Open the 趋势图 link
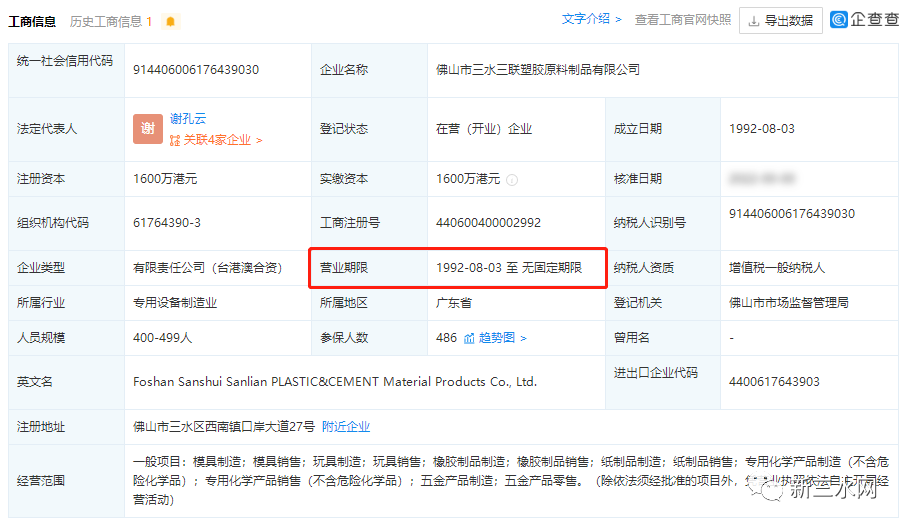 [x=503, y=338]
